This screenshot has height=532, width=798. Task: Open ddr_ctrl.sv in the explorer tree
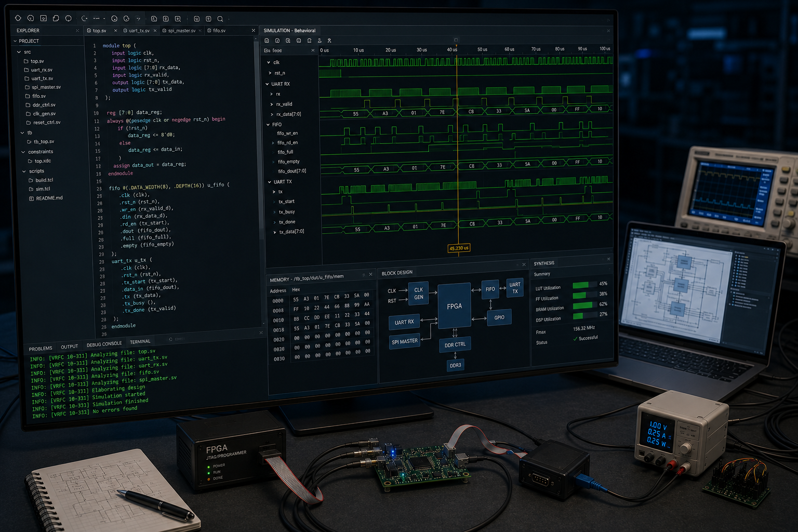click(x=41, y=105)
